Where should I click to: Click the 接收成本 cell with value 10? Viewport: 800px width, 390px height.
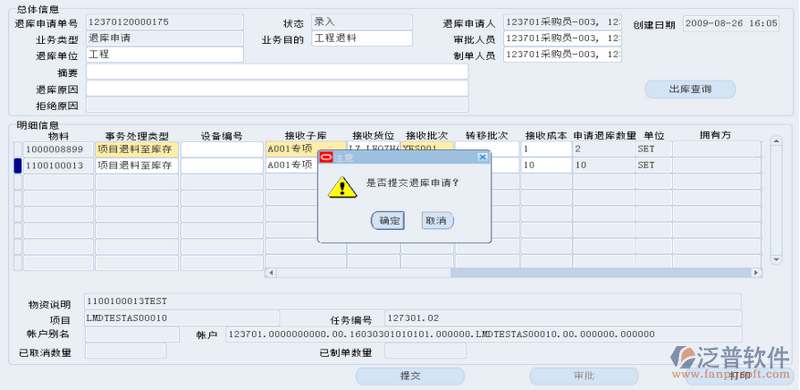click(546, 166)
